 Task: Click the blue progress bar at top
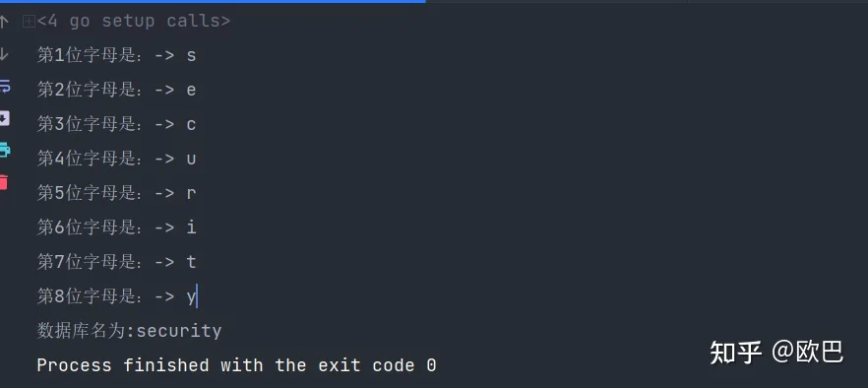(x=213, y=1)
